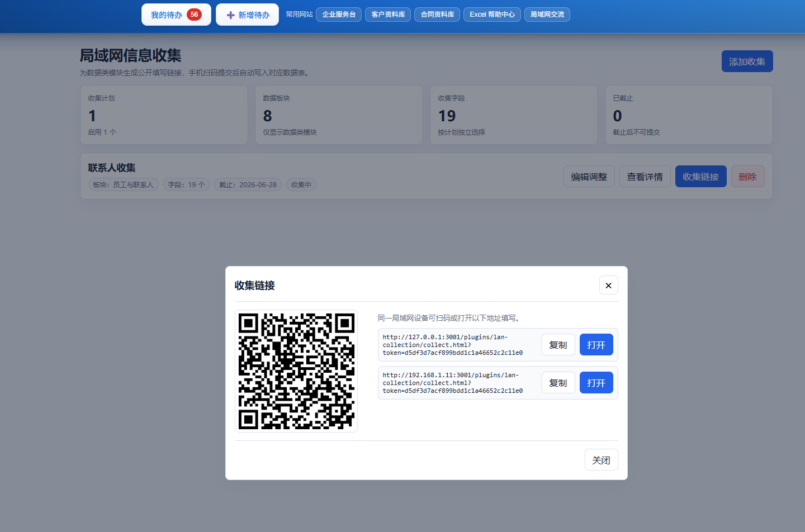Click the 收集字段 stat card
This screenshot has width=805, height=532.
pyautogui.click(x=514, y=115)
